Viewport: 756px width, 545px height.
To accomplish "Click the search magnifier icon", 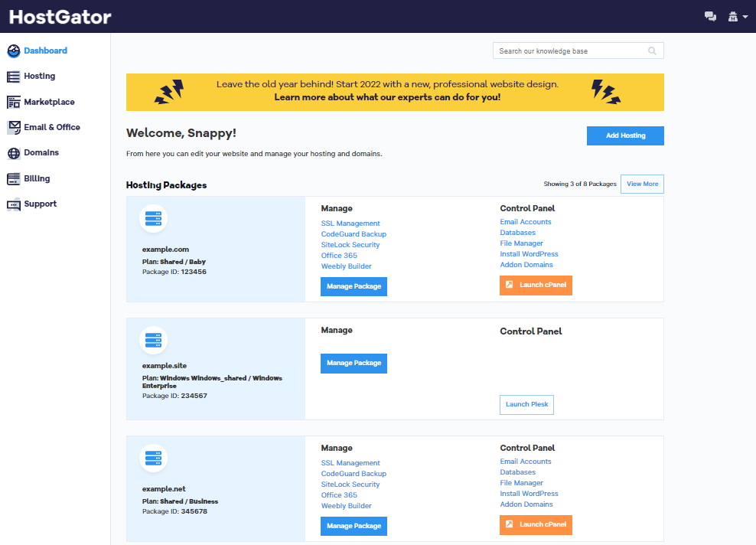I will (653, 51).
